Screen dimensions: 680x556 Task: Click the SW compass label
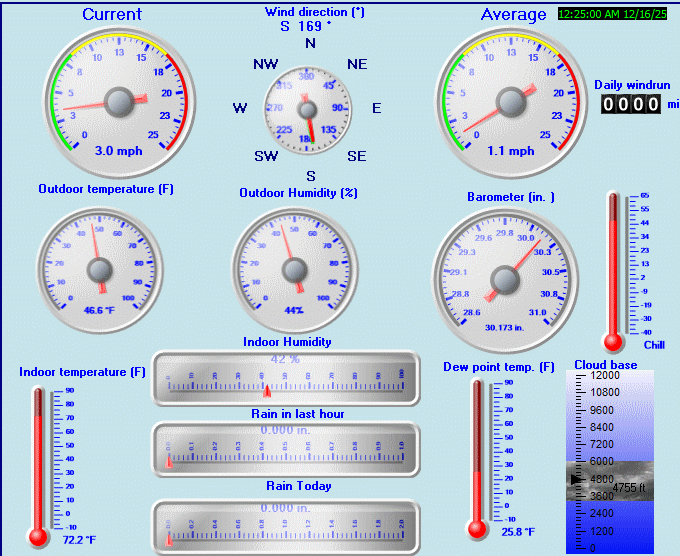pyautogui.click(x=266, y=156)
